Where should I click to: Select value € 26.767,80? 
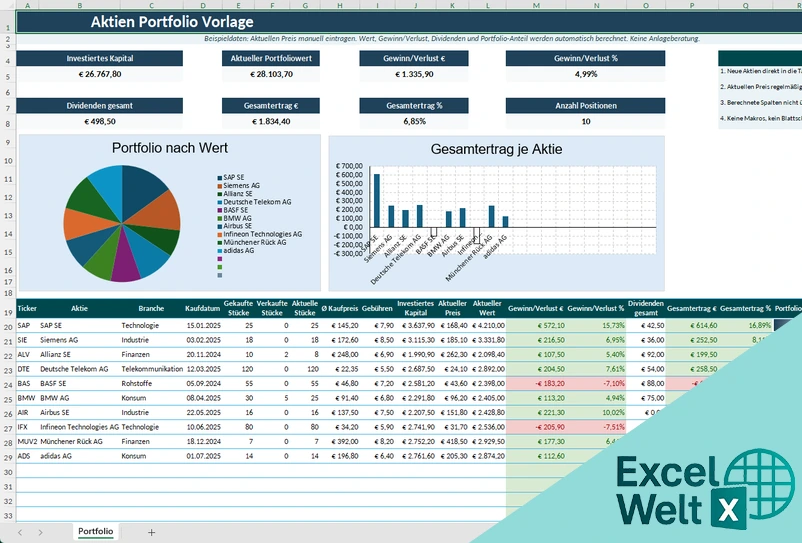pos(99,74)
